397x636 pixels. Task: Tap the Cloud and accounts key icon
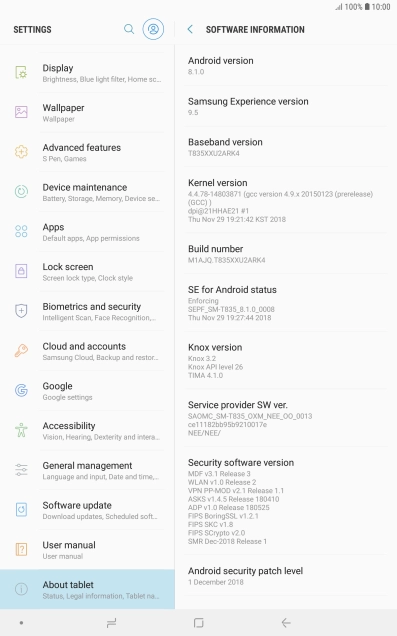click(21, 350)
